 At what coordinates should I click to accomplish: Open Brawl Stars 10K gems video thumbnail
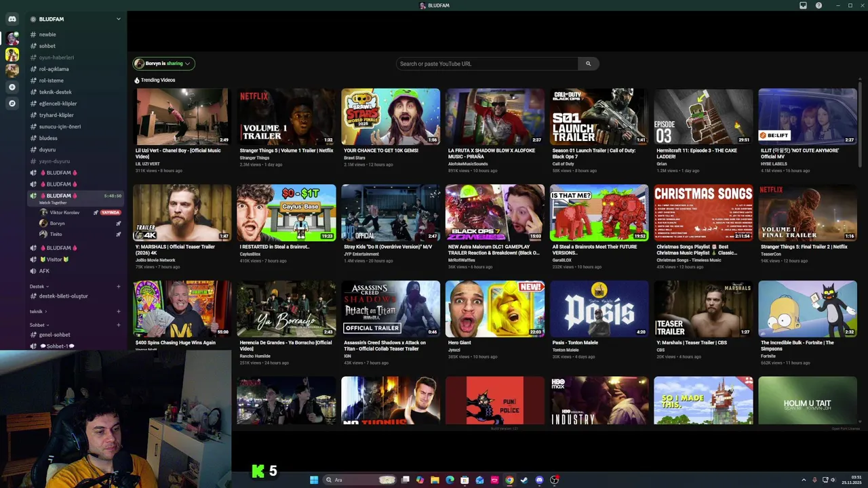click(391, 117)
